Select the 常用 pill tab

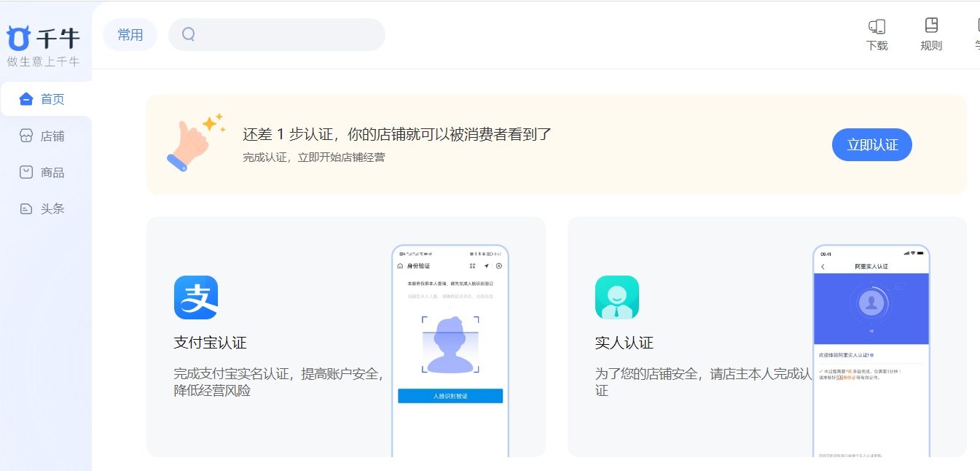(130, 35)
